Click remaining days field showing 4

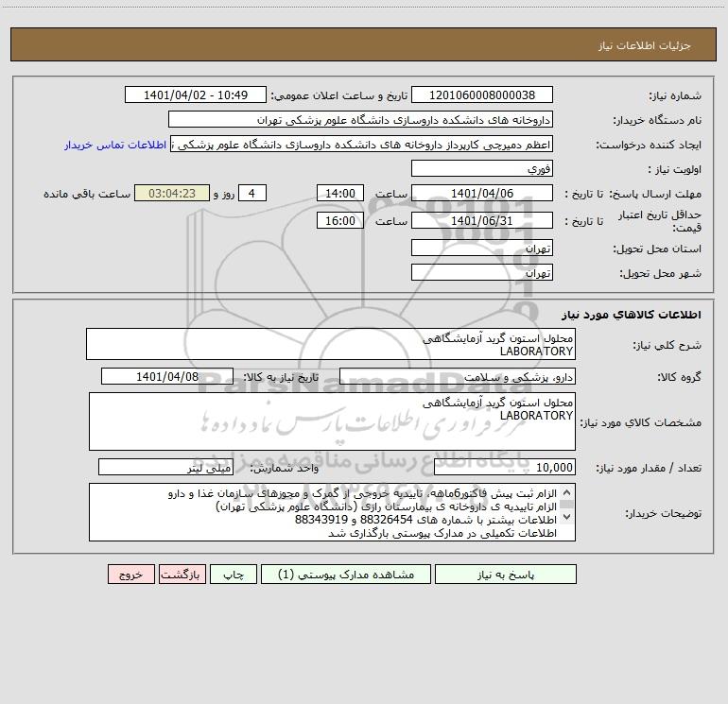[x=252, y=193]
